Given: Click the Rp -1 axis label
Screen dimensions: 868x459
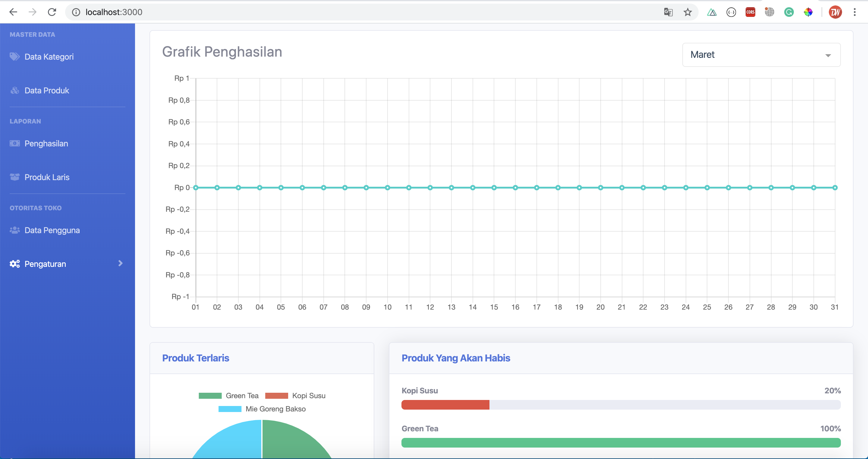Looking at the screenshot, I should pos(180,297).
